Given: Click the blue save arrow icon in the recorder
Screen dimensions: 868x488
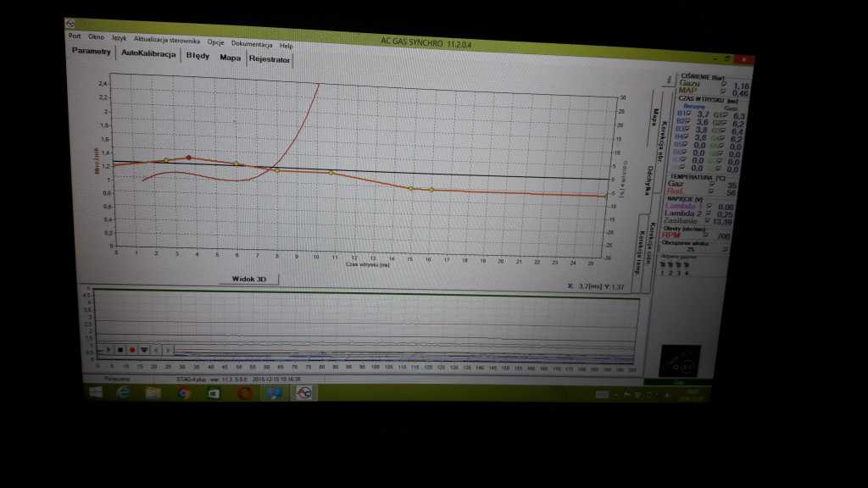Looking at the screenshot, I should (144, 349).
